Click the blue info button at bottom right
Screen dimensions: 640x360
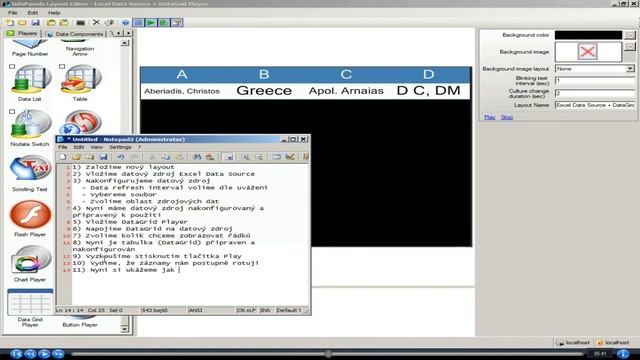pyautogui.click(x=622, y=354)
